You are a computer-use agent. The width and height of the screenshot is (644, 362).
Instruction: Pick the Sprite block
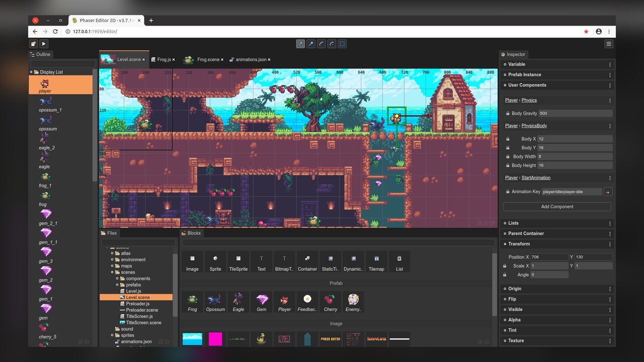(x=215, y=262)
